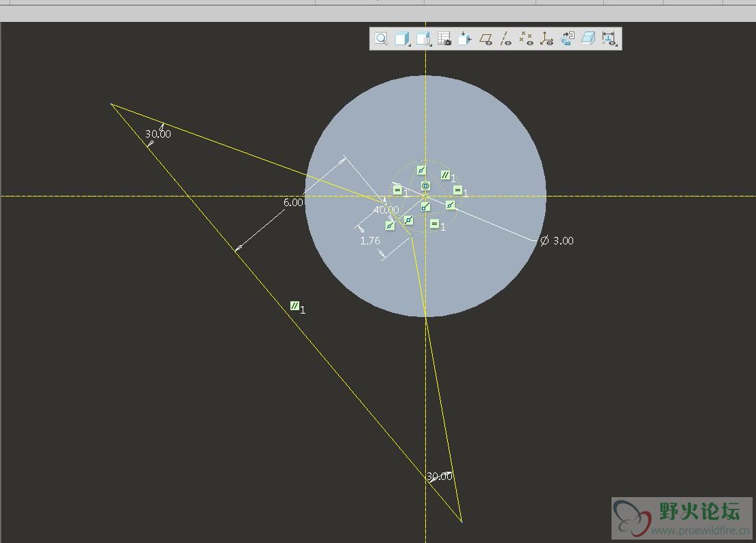Select the 1.76 dimension value

(370, 240)
